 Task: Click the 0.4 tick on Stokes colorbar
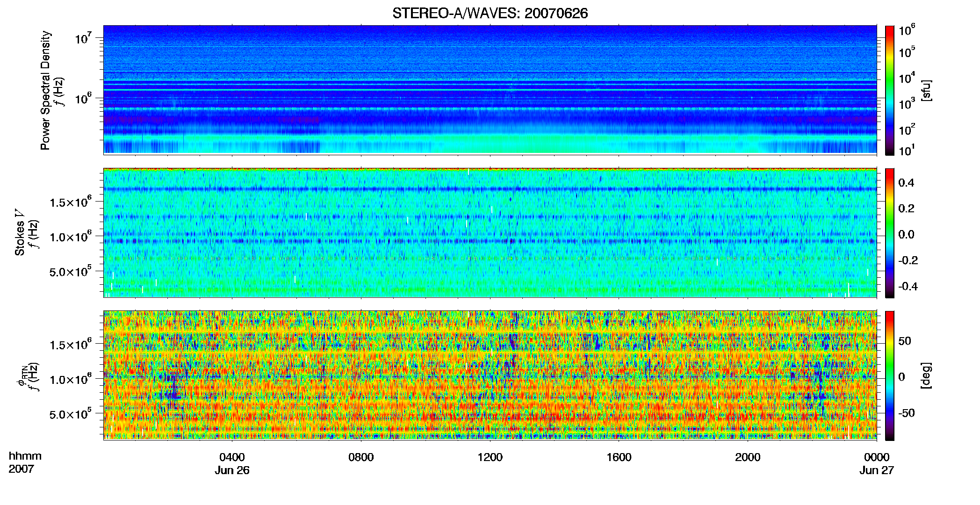[906, 183]
